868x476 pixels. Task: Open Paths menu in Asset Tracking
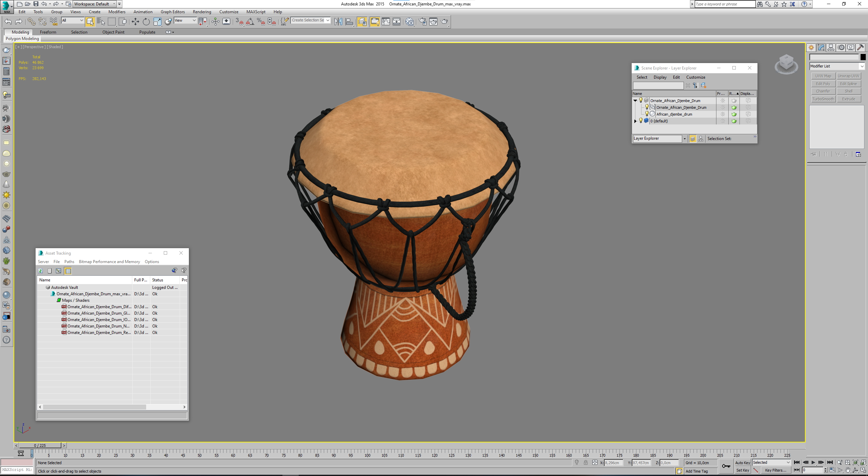(x=69, y=262)
